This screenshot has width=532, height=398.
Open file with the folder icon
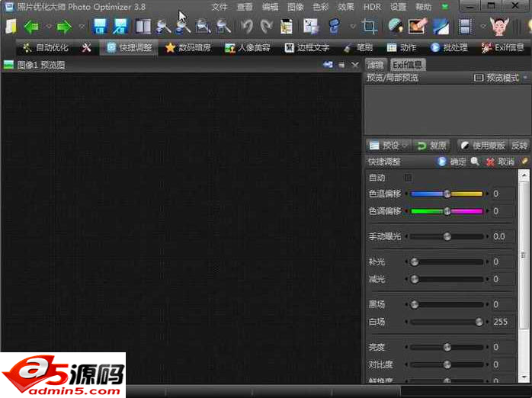pyautogui.click(x=11, y=27)
